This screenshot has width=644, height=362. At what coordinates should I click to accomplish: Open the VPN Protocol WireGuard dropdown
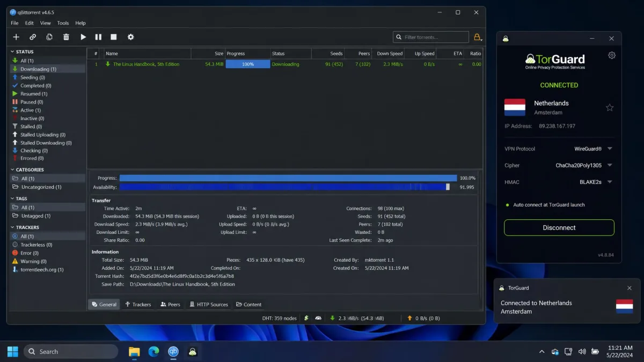[x=610, y=149]
